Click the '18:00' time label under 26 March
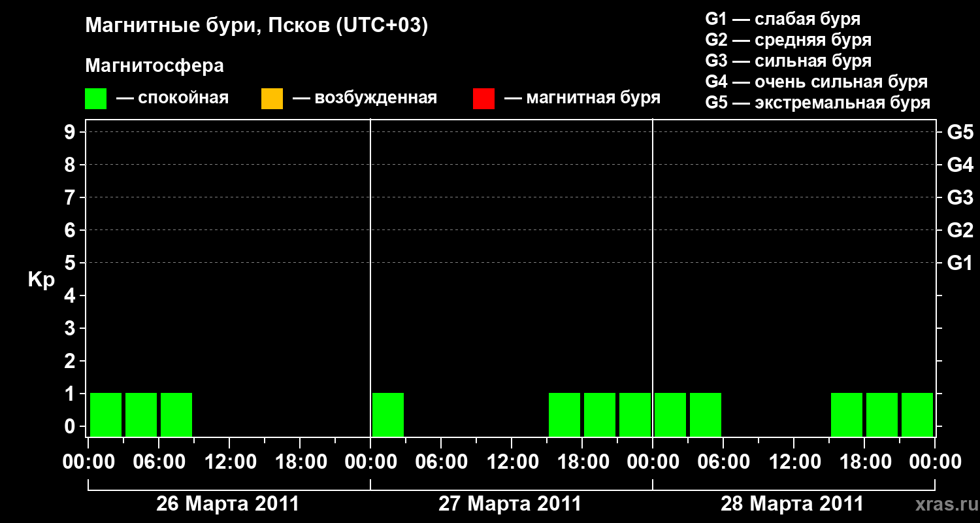 point(300,462)
